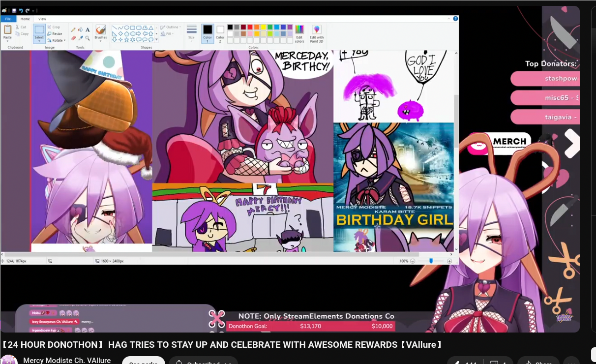Switch to the View tab

(x=42, y=19)
